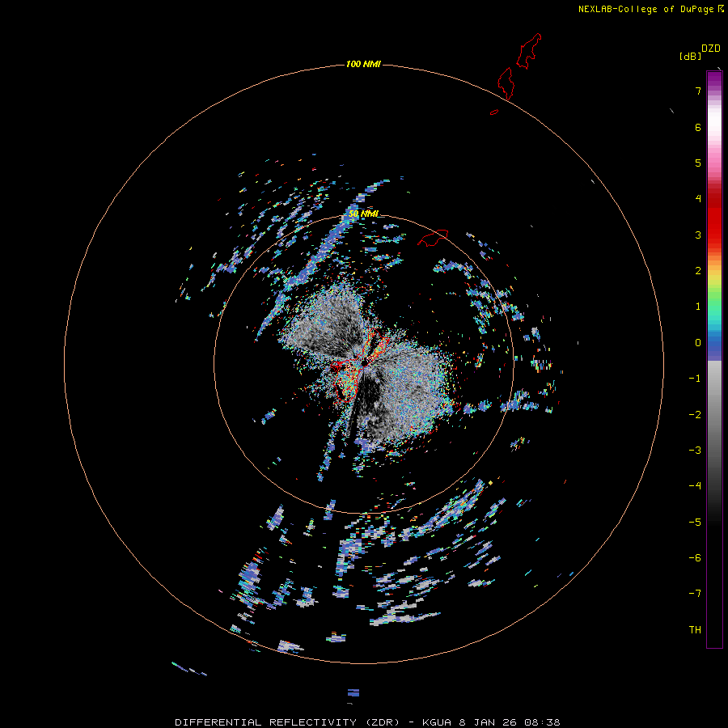
Task: Click the 50 NMI range ring label
Action: [x=363, y=214]
